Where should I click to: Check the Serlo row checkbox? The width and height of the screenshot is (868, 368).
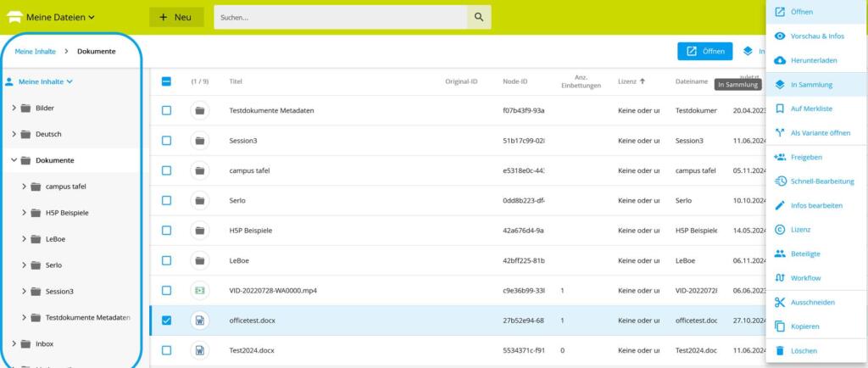167,200
